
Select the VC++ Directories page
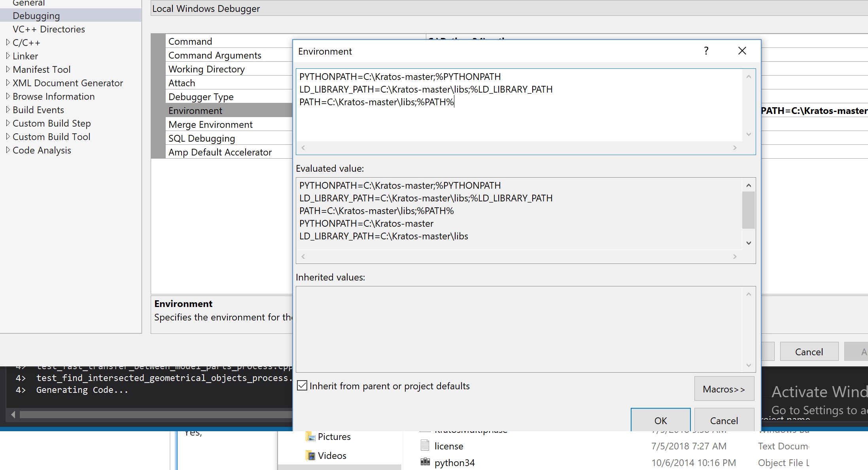[x=49, y=29]
